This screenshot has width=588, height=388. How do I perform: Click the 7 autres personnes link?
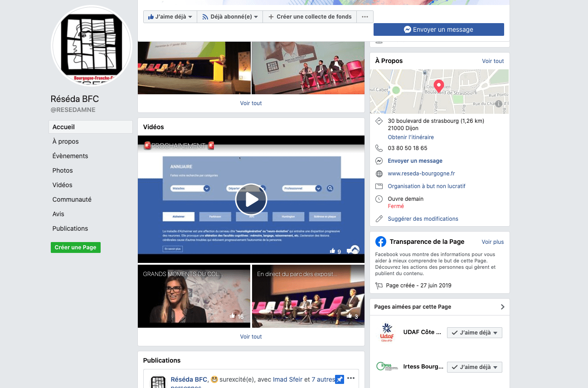(x=323, y=379)
